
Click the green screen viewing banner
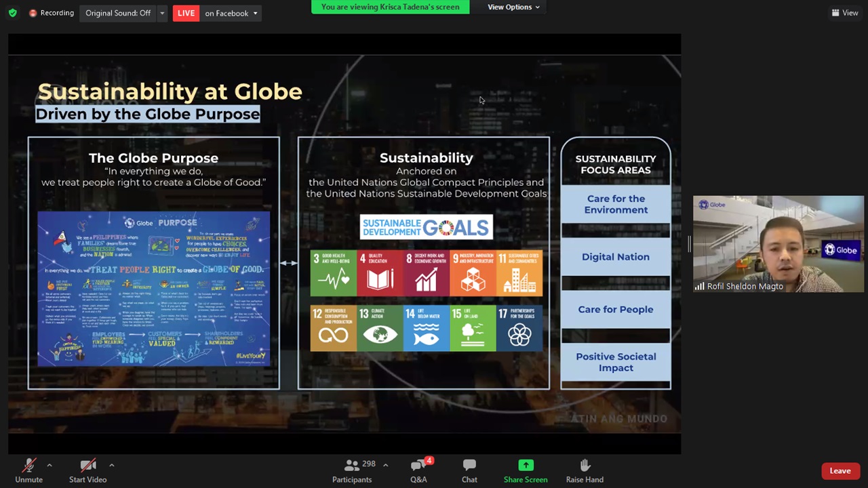(390, 7)
